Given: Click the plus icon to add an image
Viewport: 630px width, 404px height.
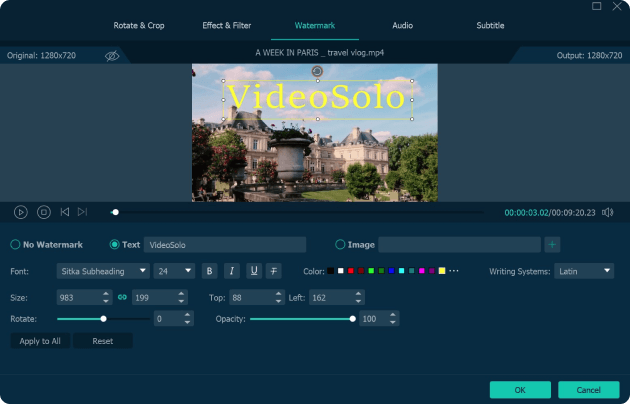Looking at the screenshot, I should (x=552, y=244).
